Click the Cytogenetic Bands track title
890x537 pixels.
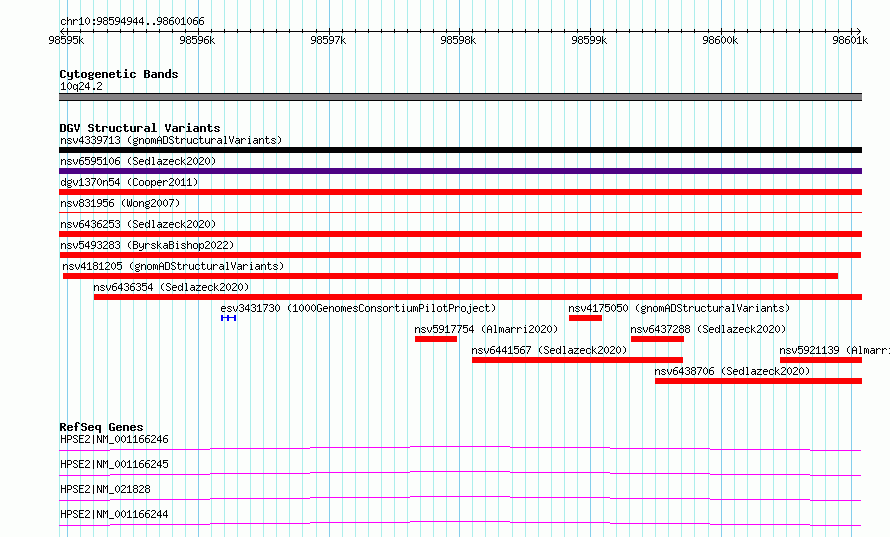[x=119, y=74]
